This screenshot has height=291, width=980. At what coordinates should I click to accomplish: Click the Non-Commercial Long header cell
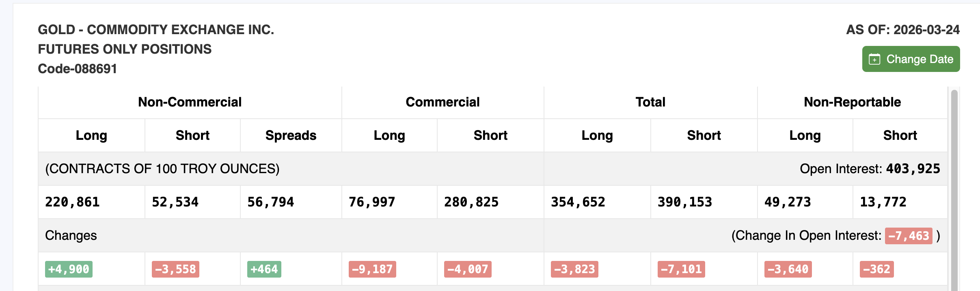click(91, 135)
